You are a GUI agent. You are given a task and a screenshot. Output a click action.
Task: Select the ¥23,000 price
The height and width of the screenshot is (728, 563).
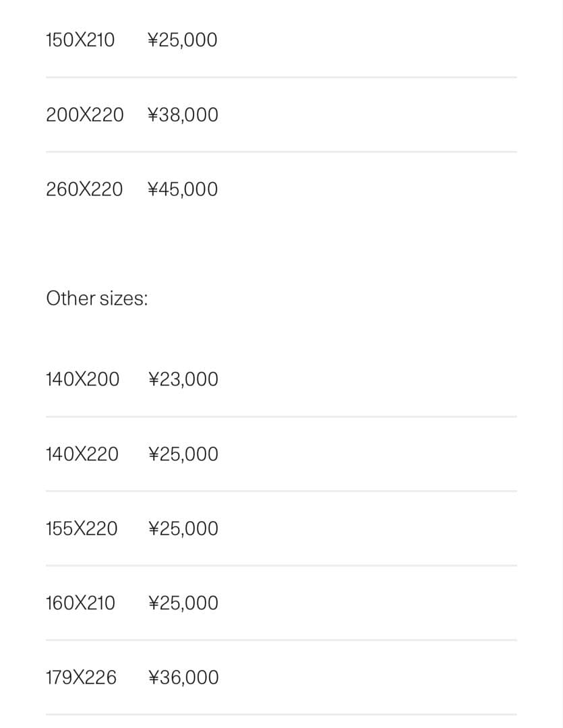coord(183,380)
